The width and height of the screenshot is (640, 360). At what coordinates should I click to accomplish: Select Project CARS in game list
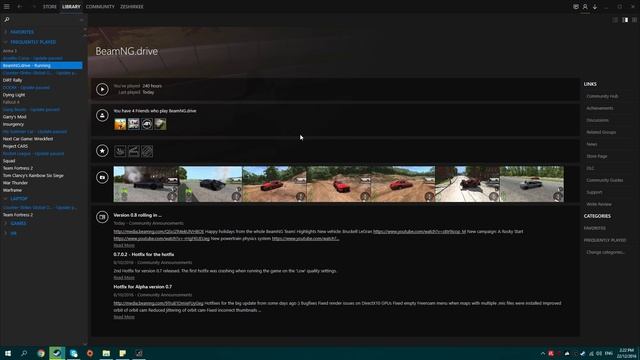[x=16, y=146]
